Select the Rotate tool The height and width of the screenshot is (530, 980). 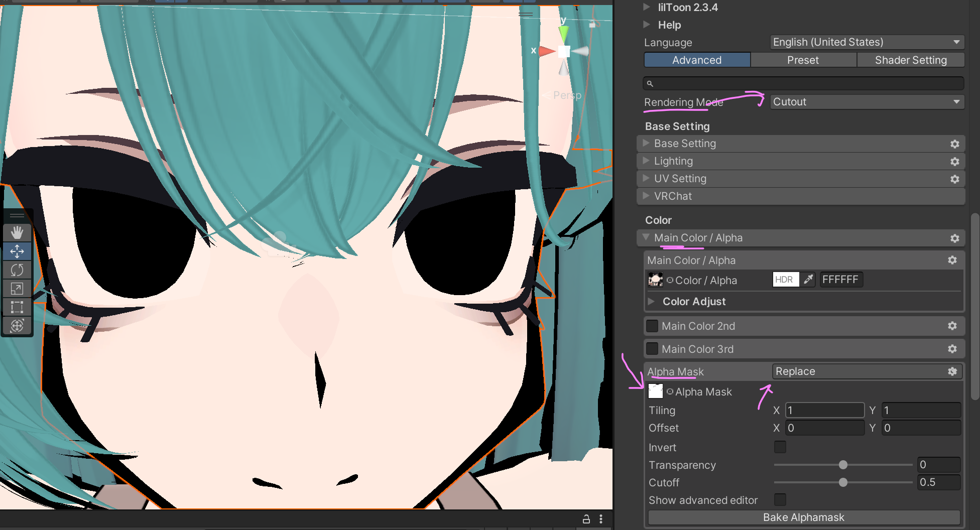click(x=17, y=270)
